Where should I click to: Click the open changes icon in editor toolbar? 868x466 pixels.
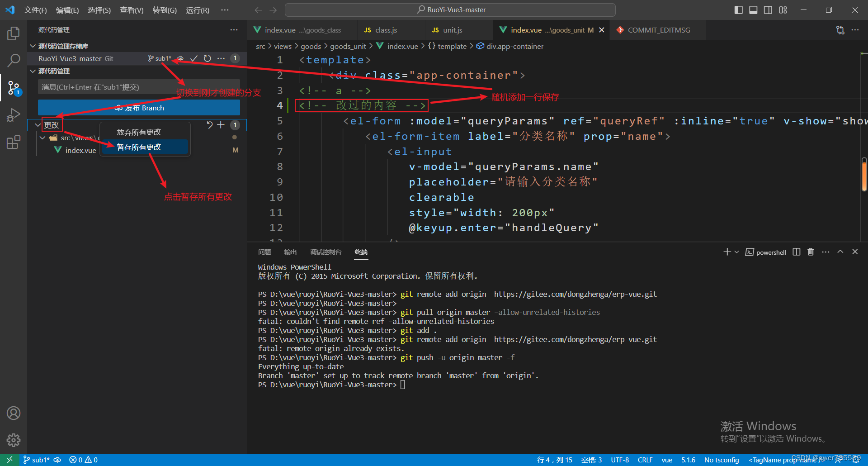click(x=840, y=30)
